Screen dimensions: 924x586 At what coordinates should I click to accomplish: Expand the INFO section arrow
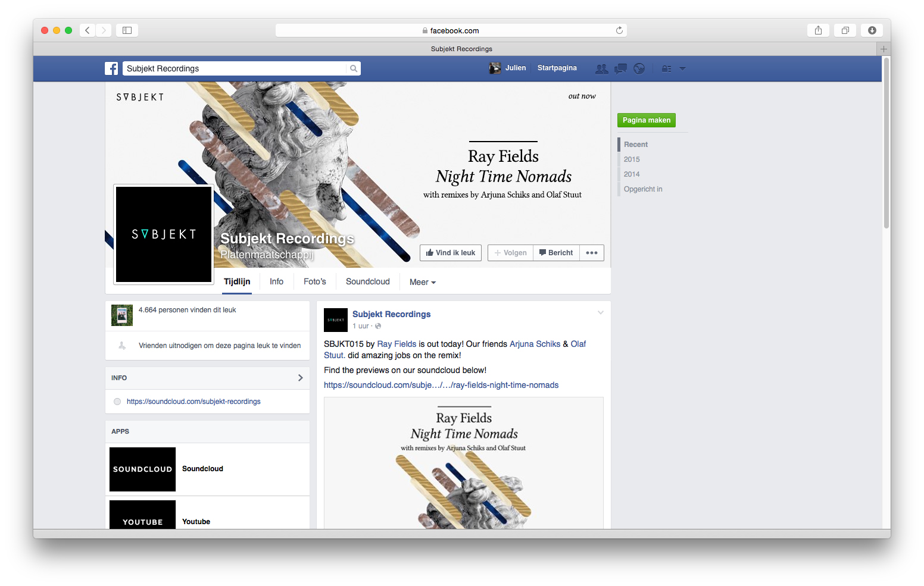301,378
